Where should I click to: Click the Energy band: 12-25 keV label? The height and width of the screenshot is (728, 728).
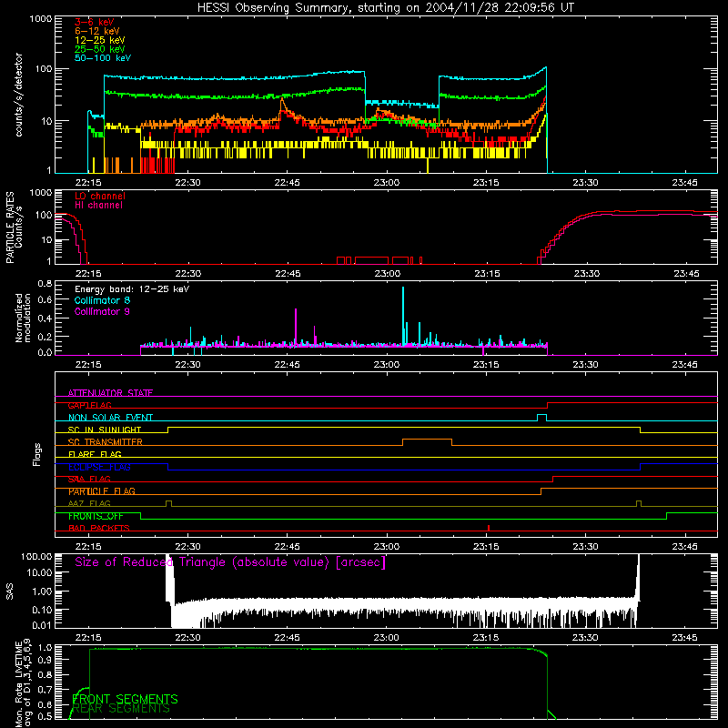tap(132, 289)
